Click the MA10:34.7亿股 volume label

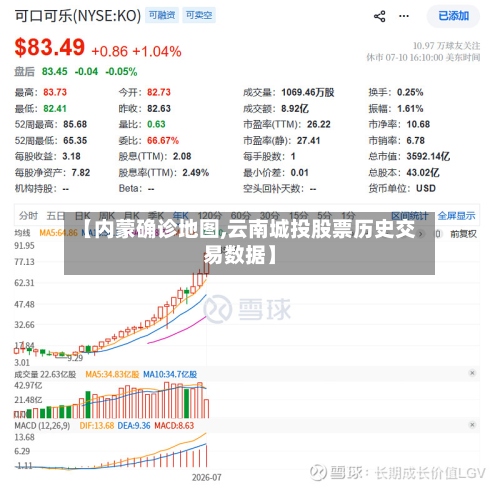tap(170, 374)
